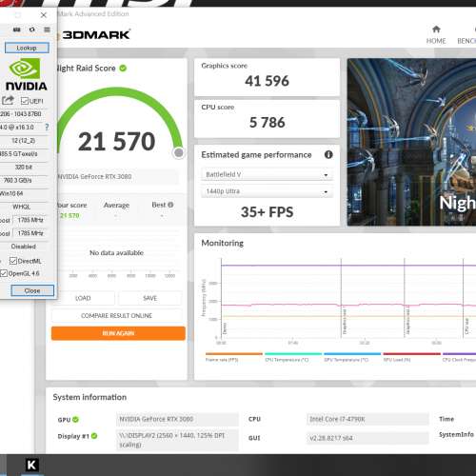Image resolution: width=476 pixels, height=476 pixels.
Task: Click the green 21 570 under Your score
Action: click(69, 215)
